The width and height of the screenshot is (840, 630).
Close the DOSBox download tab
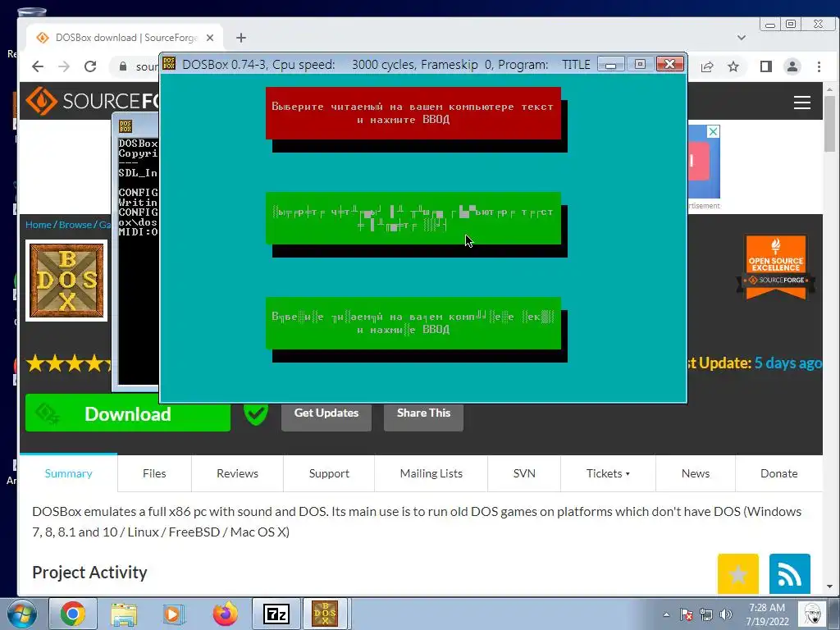coord(210,38)
